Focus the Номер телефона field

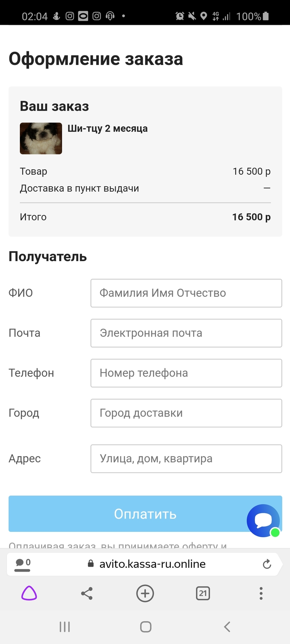point(186,373)
